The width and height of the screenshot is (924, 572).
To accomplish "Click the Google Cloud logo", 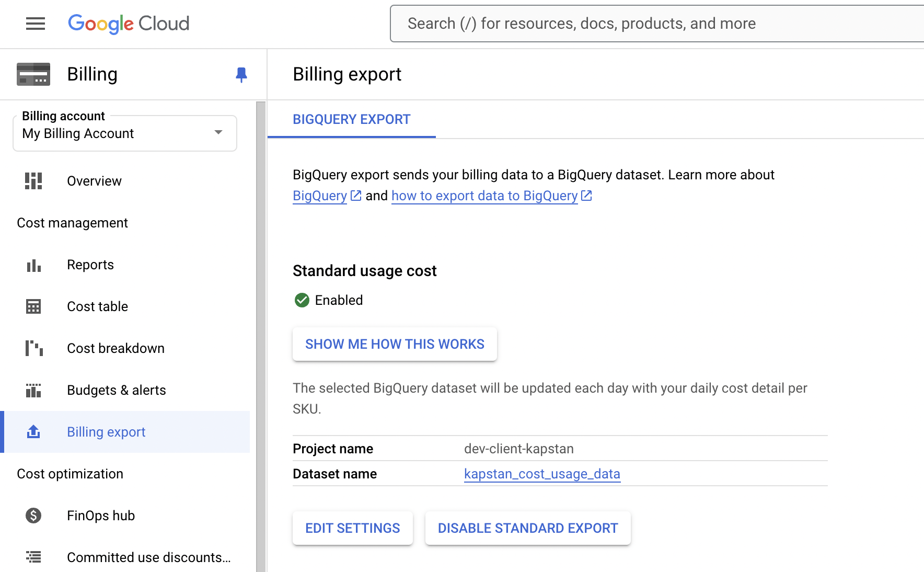I will tap(129, 24).
